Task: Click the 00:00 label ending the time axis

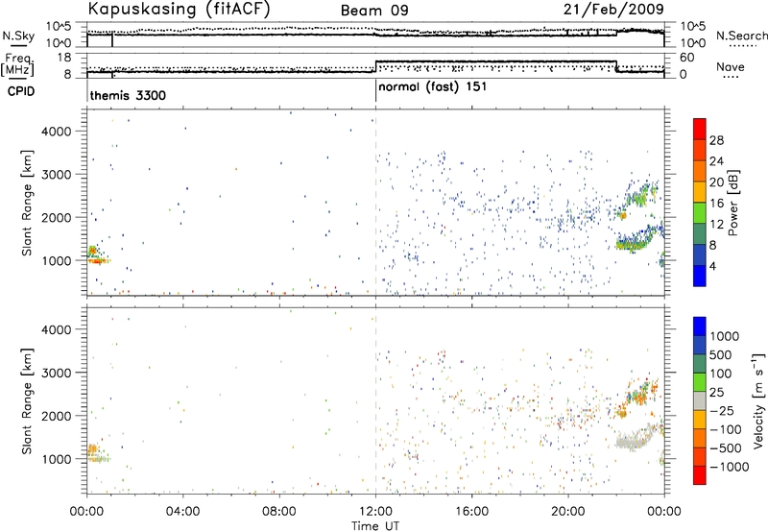Action: [664, 512]
